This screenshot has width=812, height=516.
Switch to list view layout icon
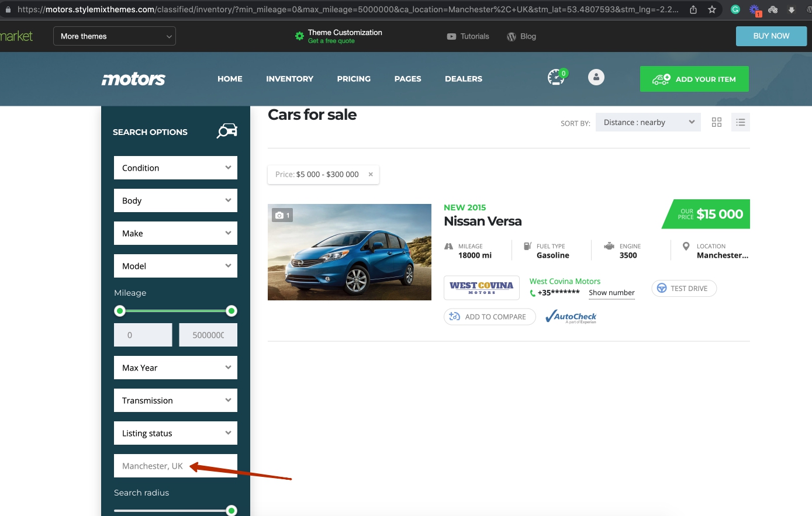[x=740, y=122]
